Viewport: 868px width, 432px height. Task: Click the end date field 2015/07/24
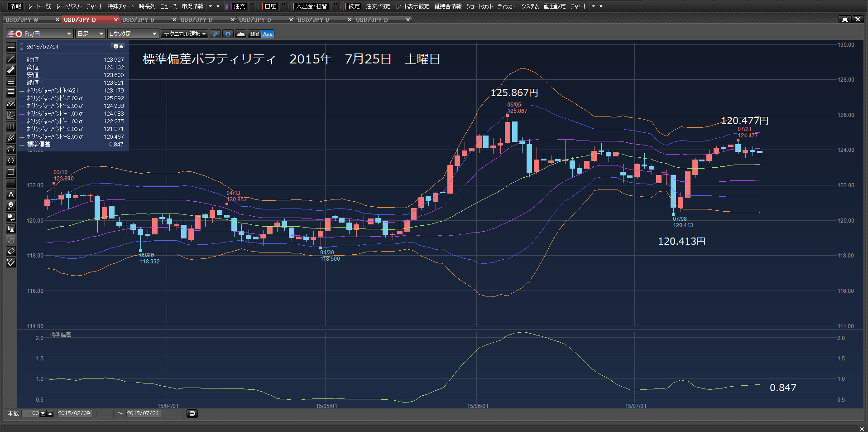coord(143,413)
